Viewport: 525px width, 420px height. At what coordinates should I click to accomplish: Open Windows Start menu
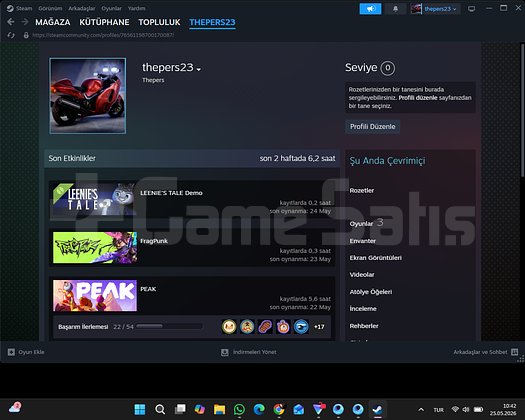coord(140,409)
